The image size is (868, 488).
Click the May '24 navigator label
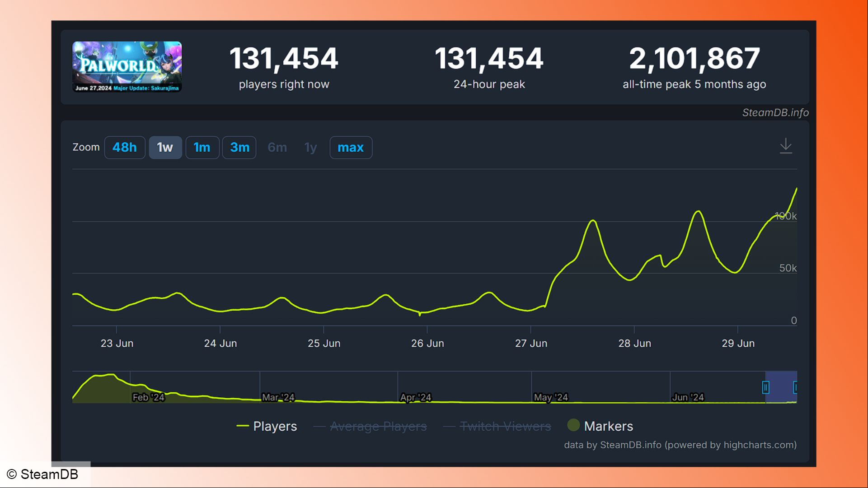551,397
